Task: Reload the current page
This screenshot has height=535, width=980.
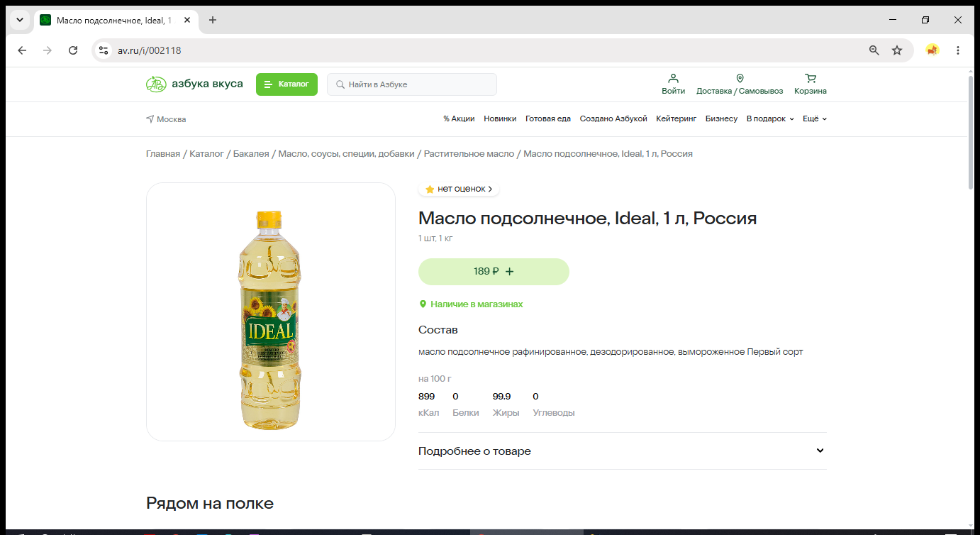Action: 73,50
